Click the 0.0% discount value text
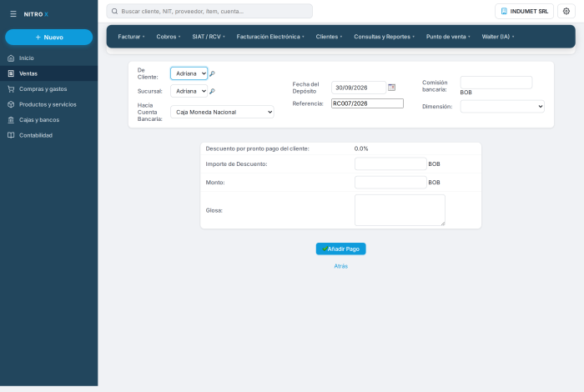This screenshot has height=392, width=584. pos(361,148)
